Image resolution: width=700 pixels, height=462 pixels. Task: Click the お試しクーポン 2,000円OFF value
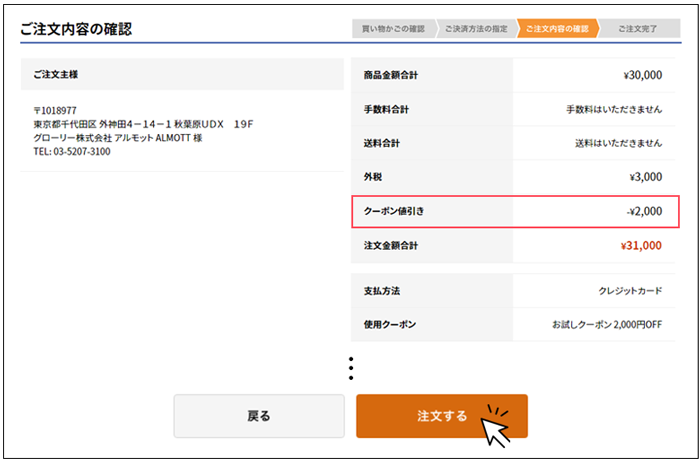(x=607, y=325)
